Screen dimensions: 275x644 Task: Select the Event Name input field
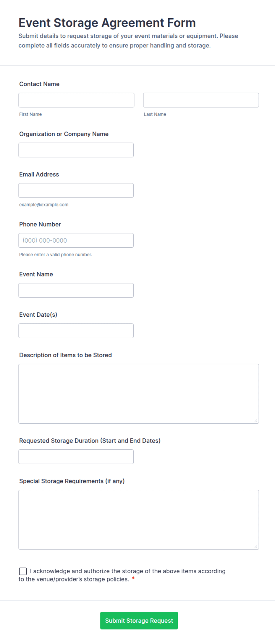coord(76,290)
